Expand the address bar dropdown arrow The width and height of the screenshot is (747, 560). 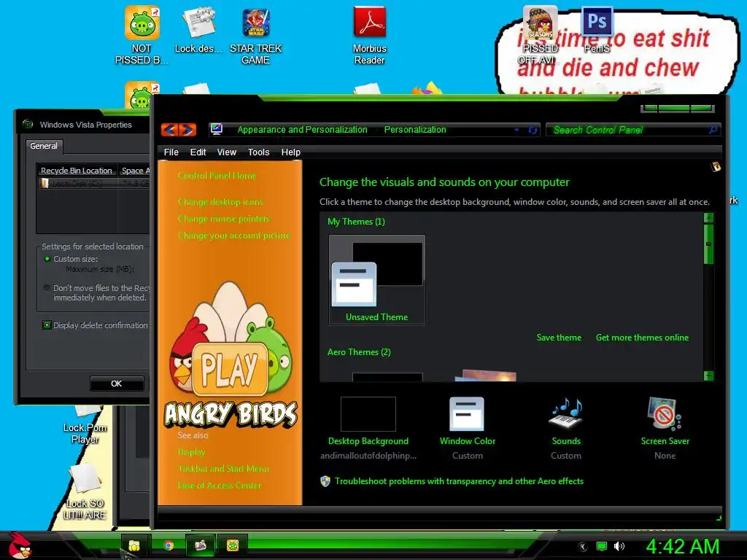point(517,130)
